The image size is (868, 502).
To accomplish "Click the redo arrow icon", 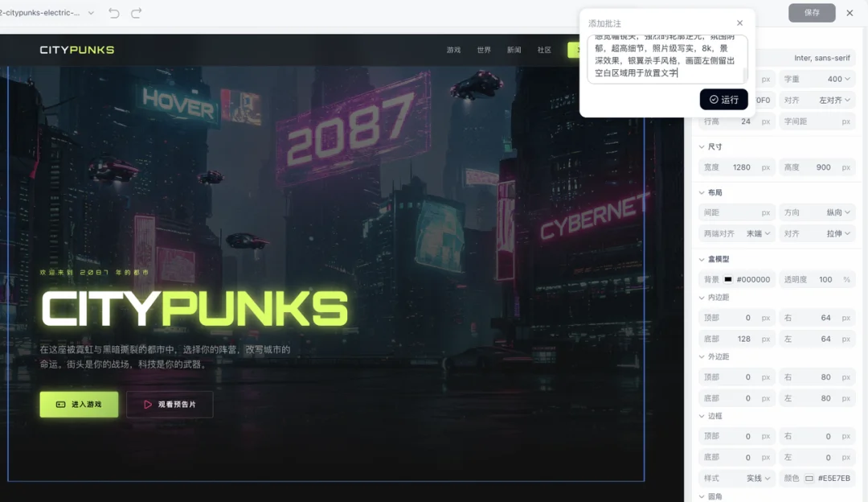I will (x=136, y=13).
